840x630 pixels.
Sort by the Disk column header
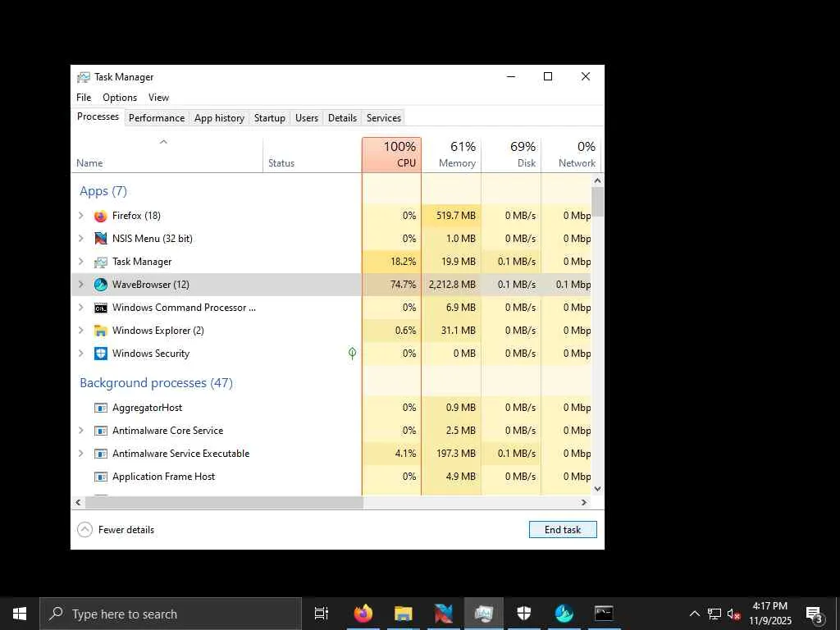click(512, 155)
